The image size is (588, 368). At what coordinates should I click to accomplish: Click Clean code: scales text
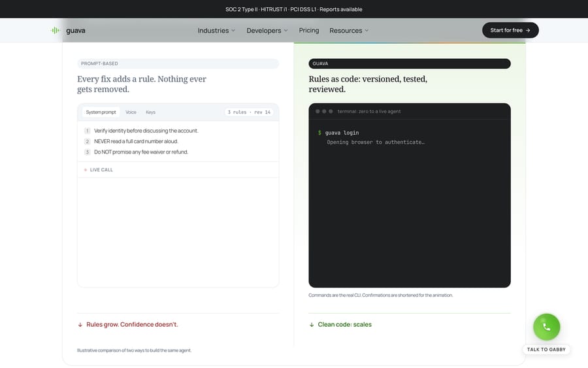click(x=344, y=324)
